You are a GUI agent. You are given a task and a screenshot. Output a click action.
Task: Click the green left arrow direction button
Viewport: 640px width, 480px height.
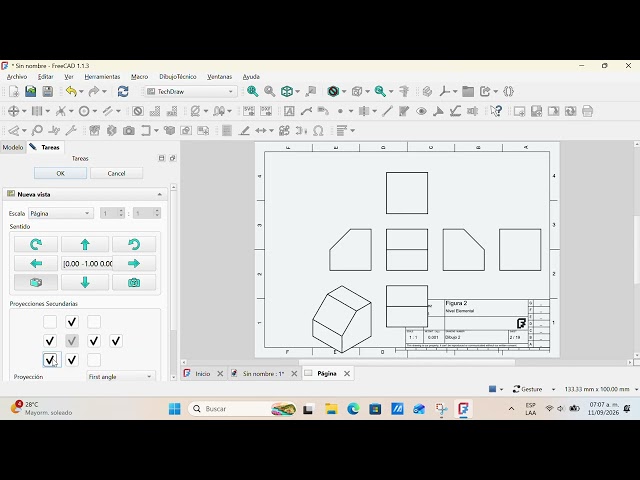click(36, 263)
